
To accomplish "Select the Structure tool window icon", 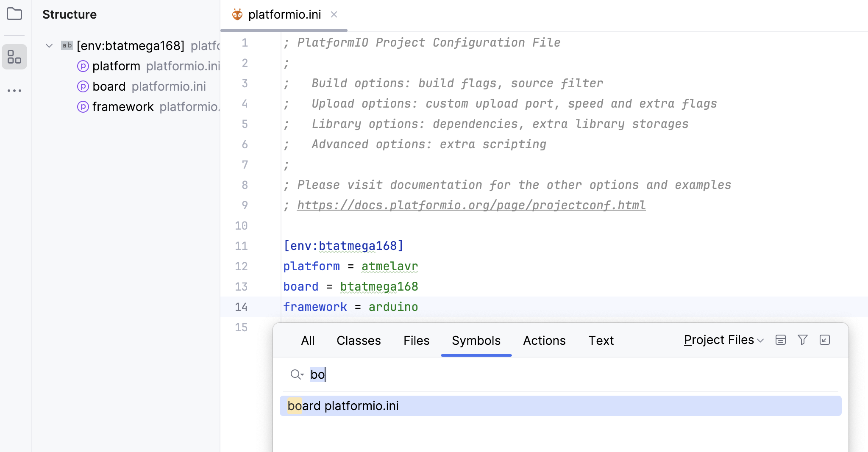I will tap(14, 57).
